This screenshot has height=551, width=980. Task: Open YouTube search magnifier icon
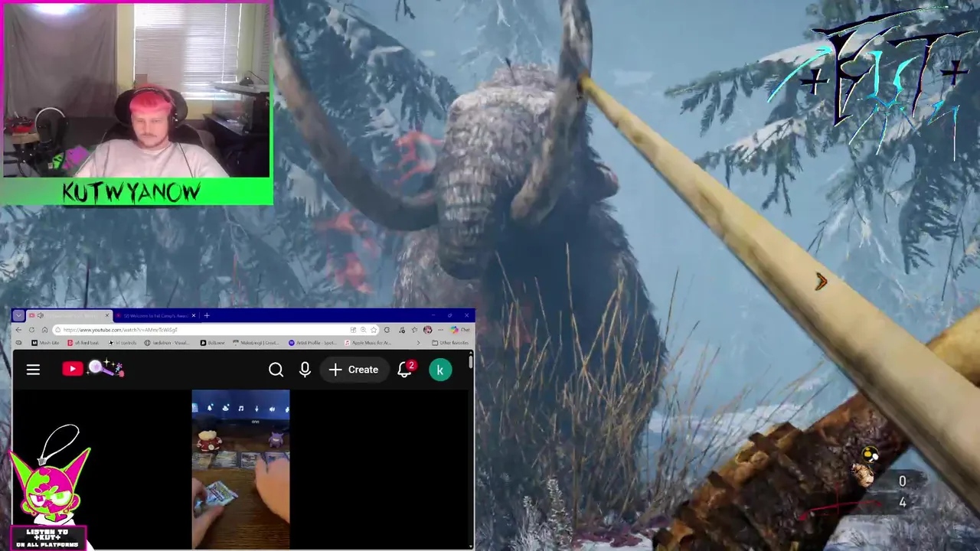[276, 370]
